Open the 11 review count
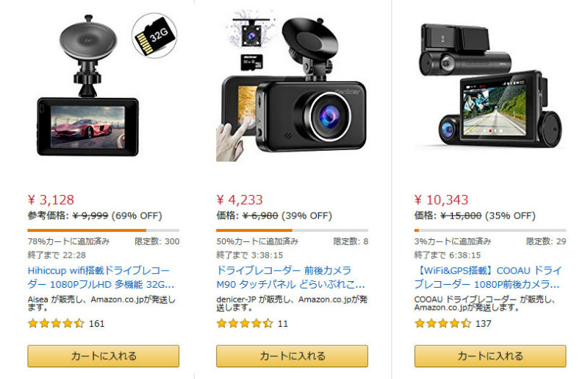The image size is (588, 379). tap(283, 323)
